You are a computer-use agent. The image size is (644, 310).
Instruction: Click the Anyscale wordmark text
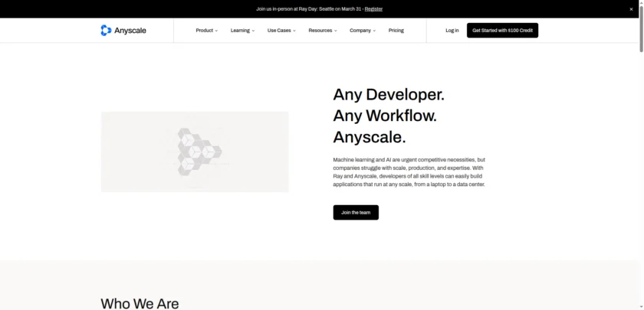pyautogui.click(x=130, y=31)
